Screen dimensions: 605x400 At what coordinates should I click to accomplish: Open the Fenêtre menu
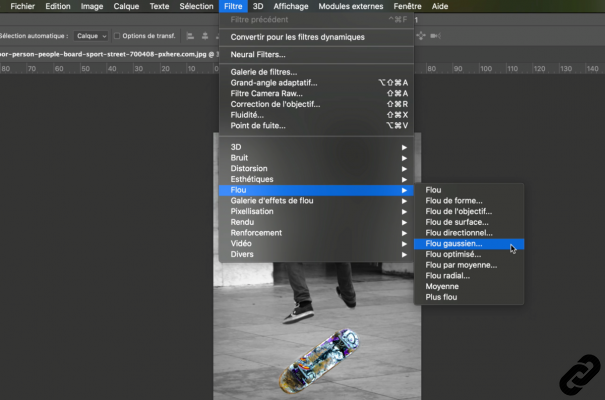(407, 6)
